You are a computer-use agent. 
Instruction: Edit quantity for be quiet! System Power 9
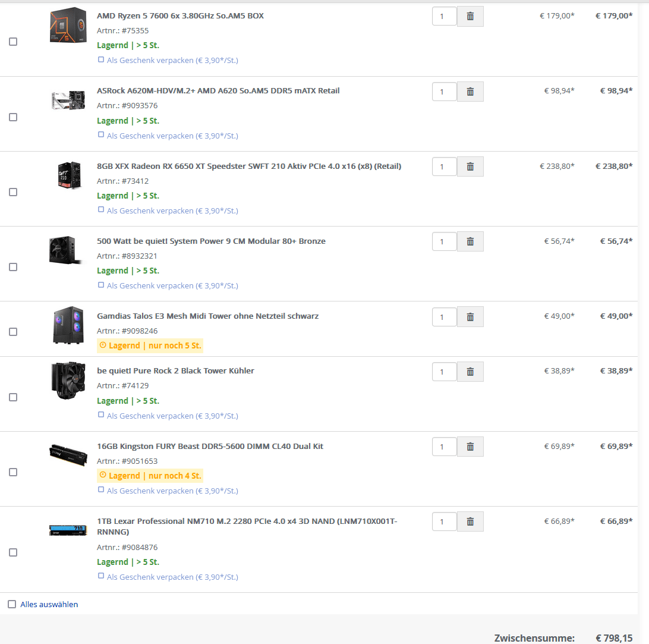(x=445, y=242)
